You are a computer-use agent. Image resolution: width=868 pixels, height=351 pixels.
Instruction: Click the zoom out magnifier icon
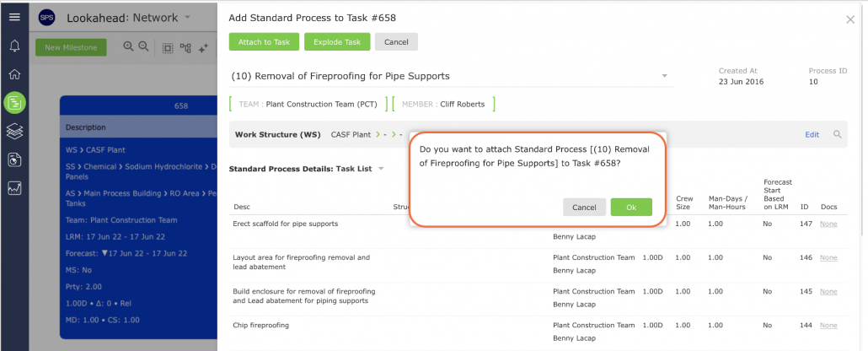click(143, 47)
